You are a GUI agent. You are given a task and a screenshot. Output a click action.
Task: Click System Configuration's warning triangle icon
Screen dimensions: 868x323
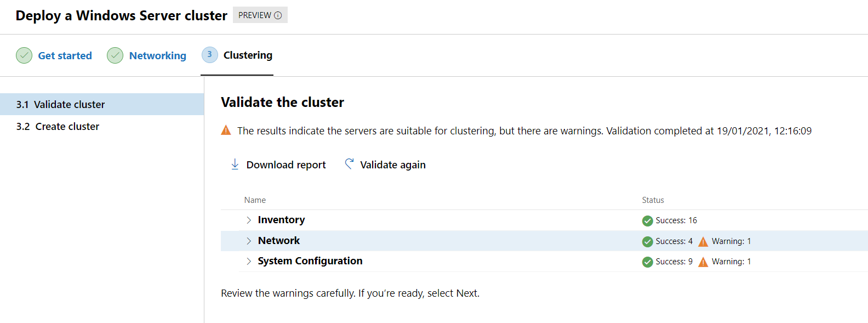703,262
